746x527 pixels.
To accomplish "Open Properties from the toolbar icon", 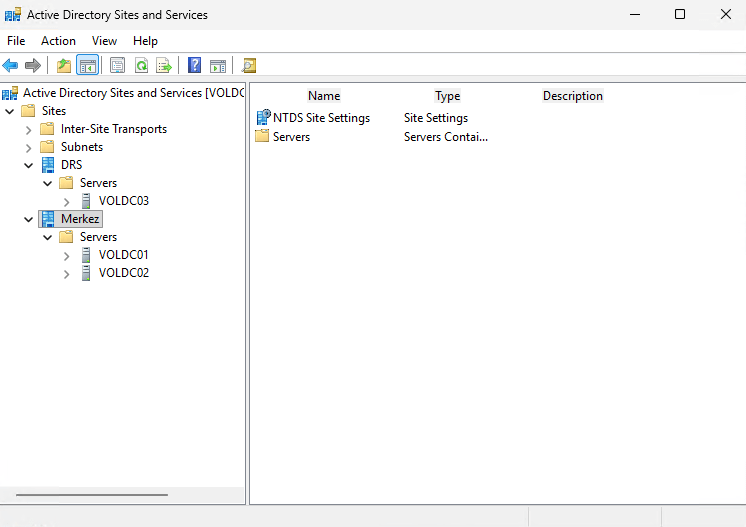I will pyautogui.click(x=118, y=66).
